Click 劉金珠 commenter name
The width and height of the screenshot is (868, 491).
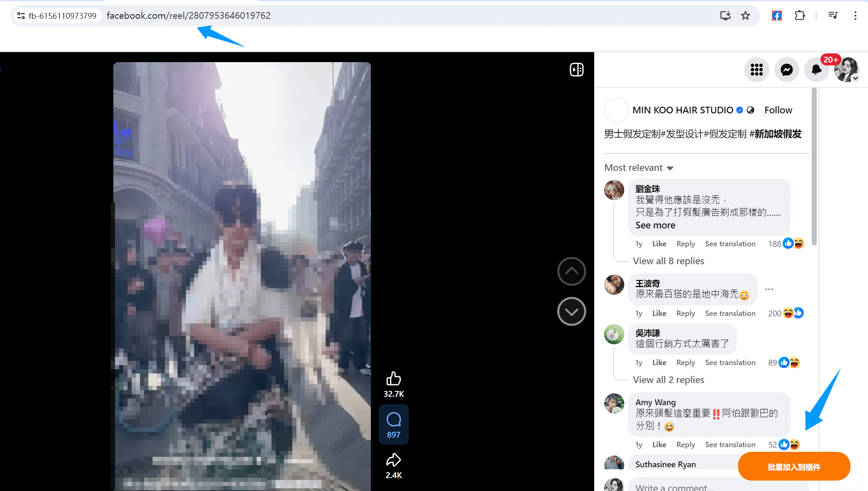click(648, 189)
